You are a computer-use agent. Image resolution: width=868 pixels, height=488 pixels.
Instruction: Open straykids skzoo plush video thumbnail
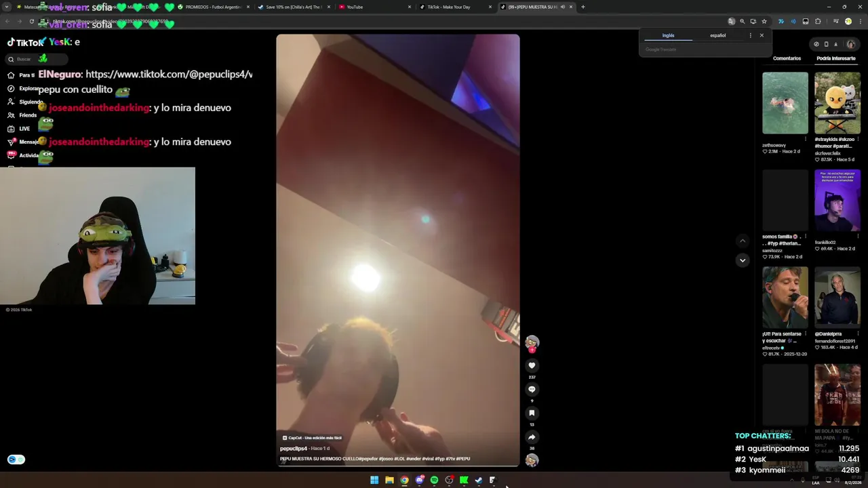837,103
